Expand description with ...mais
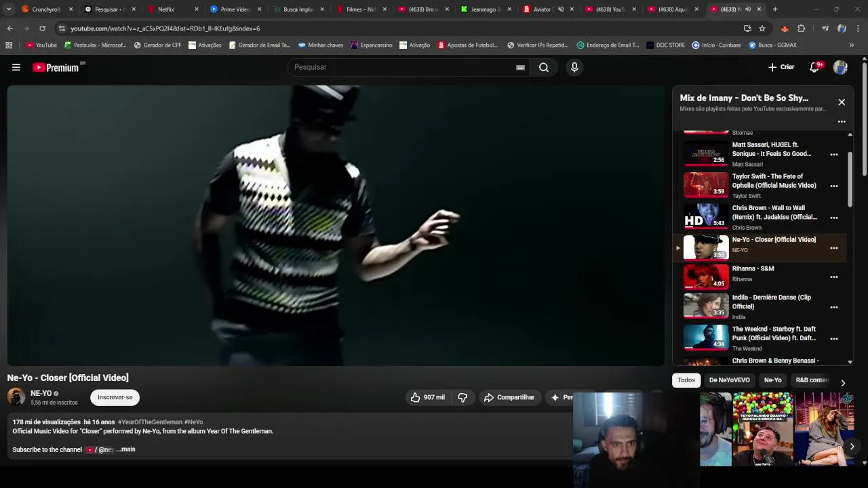The image size is (868, 488). [126, 449]
